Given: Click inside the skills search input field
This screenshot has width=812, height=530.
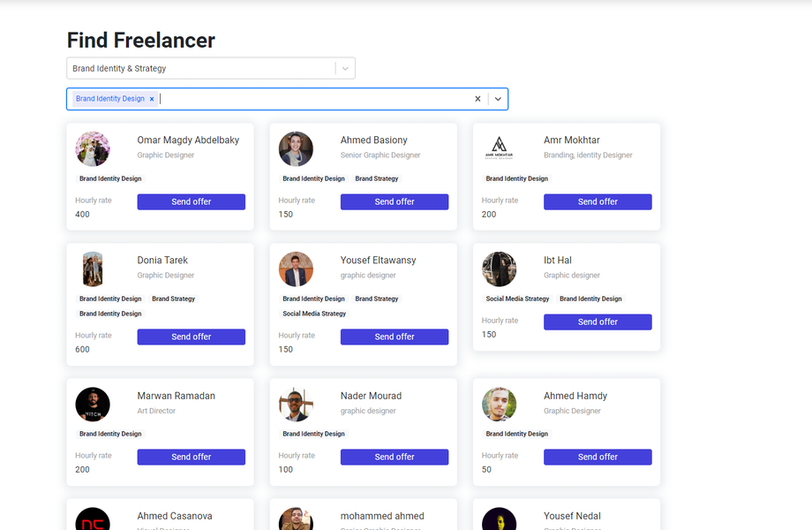Looking at the screenshot, I should point(309,99).
